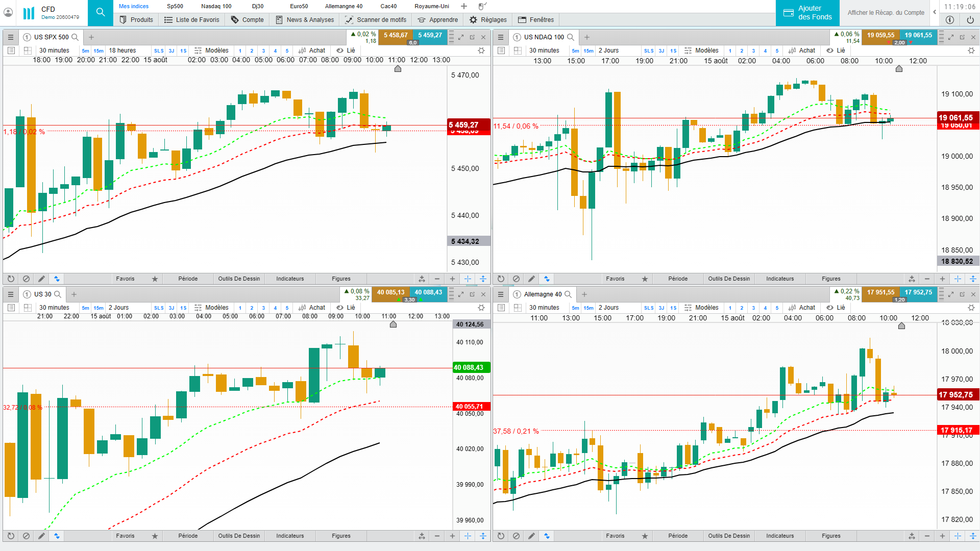Viewport: 980px width, 551px height.
Task: Switch to the Nasdaq 100 workspace tab
Action: (216, 6)
